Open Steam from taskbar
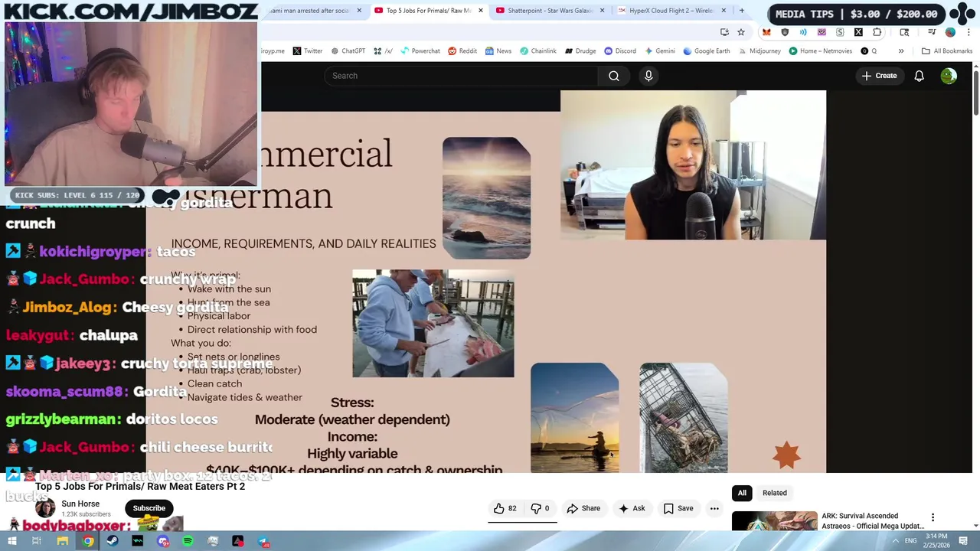 (x=113, y=541)
